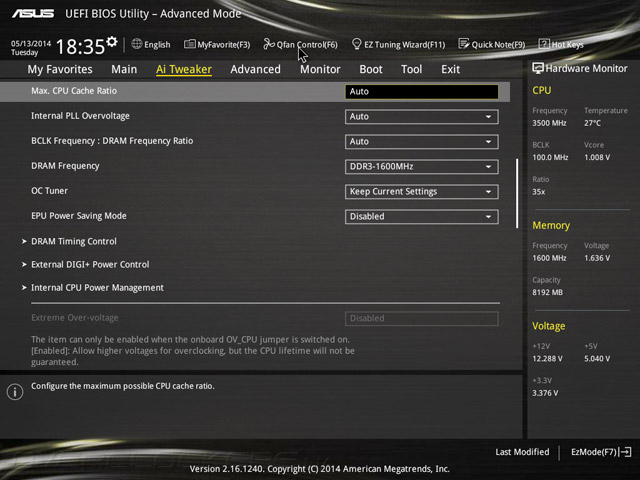640x480 pixels.
Task: Click the settings gear next to the clock
Action: click(112, 41)
